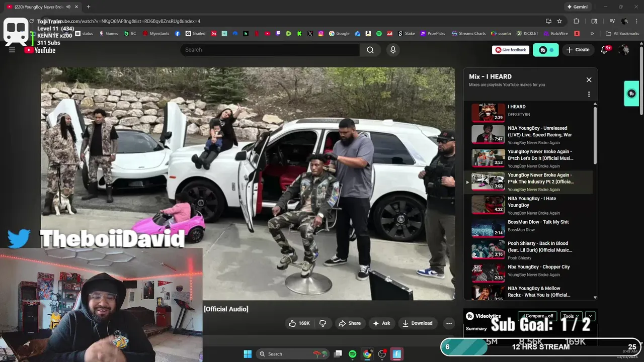Open the PrizePicks bookmark
Screen dimensions: 644x362
(433, 34)
